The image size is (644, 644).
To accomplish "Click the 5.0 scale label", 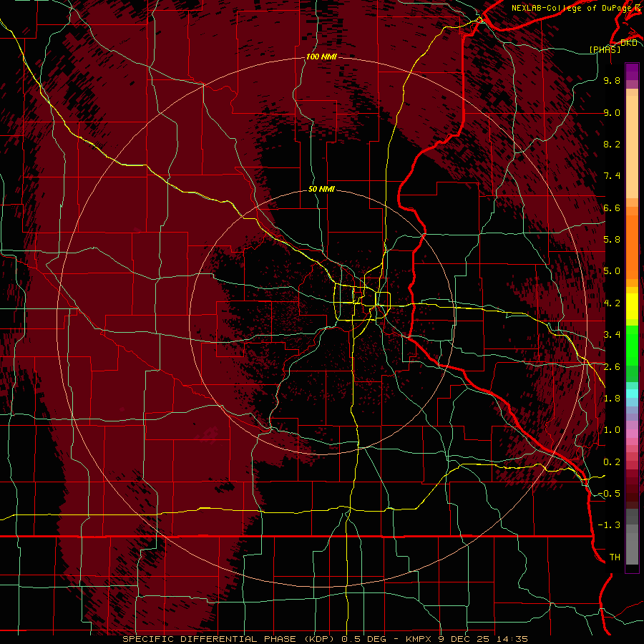I will (x=612, y=271).
